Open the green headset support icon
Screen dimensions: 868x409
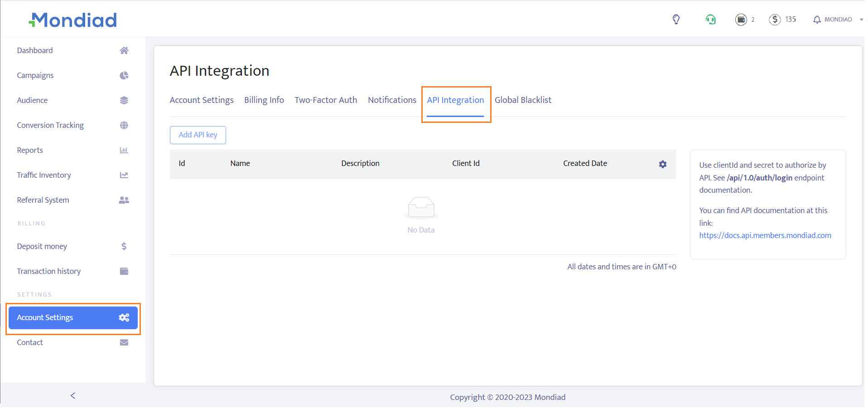(x=710, y=19)
